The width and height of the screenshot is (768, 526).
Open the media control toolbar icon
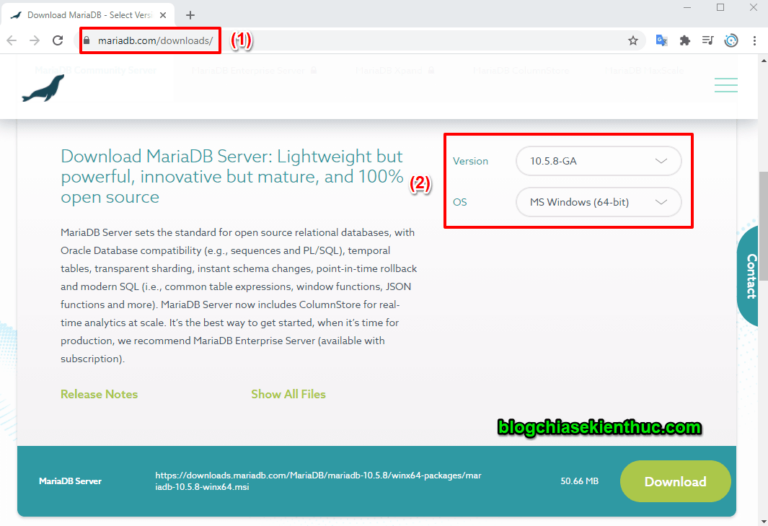708,41
